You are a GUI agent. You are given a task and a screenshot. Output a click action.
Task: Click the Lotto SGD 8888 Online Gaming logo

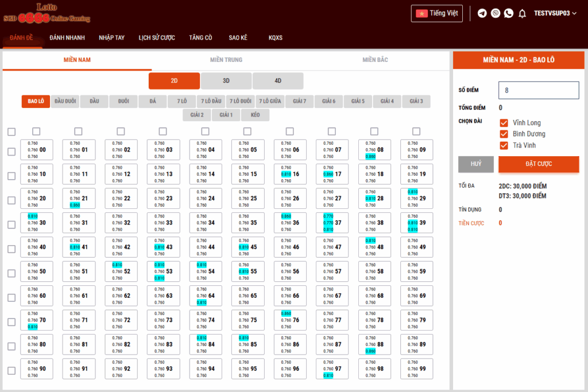(47, 13)
